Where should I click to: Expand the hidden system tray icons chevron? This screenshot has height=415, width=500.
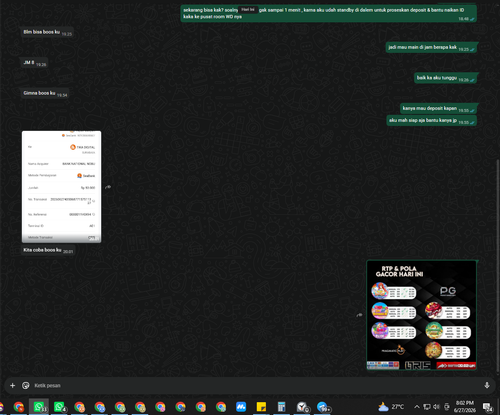point(417,407)
